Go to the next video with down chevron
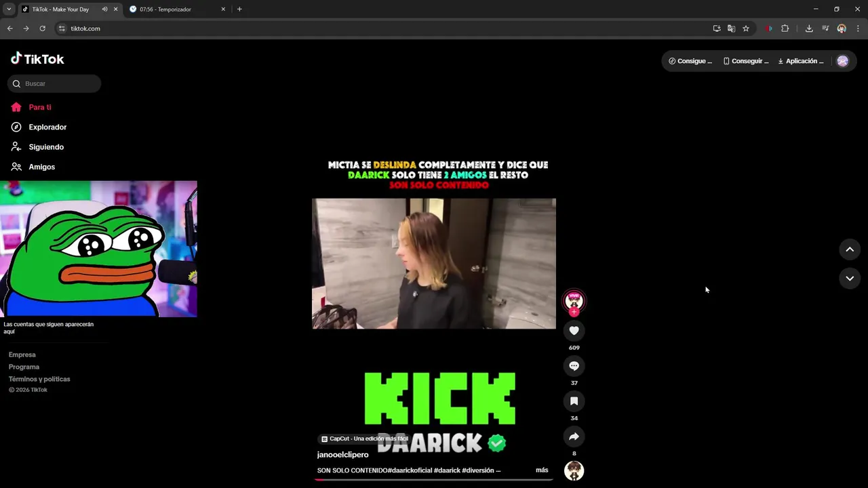This screenshot has width=868, height=488. [x=850, y=278]
